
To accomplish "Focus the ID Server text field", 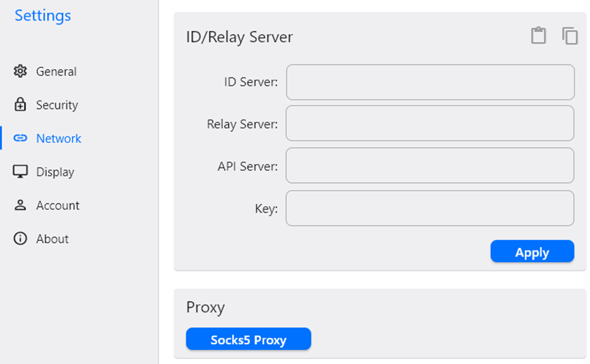I will pyautogui.click(x=430, y=82).
